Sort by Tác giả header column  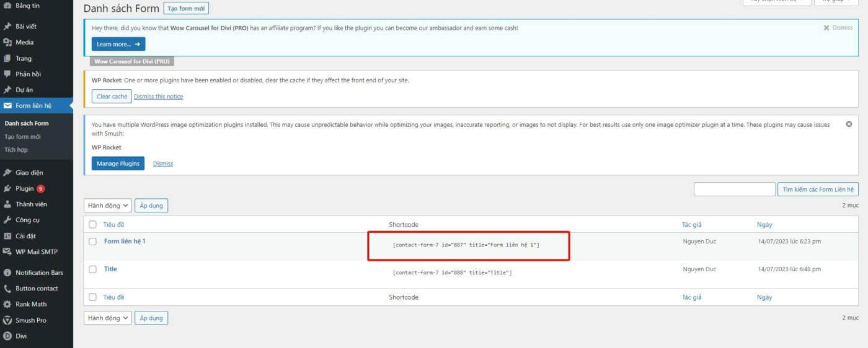pyautogui.click(x=692, y=225)
